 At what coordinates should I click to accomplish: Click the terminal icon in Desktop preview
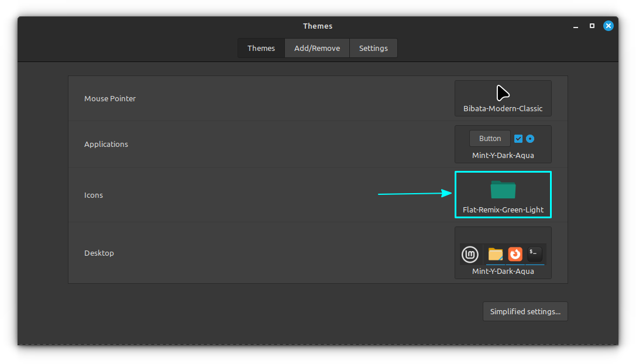535,253
